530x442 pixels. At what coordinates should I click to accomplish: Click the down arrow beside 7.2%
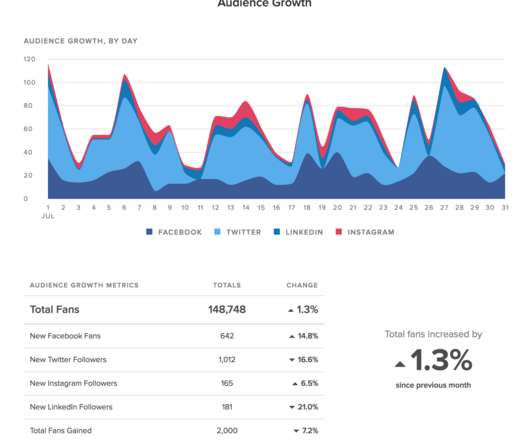tap(296, 431)
